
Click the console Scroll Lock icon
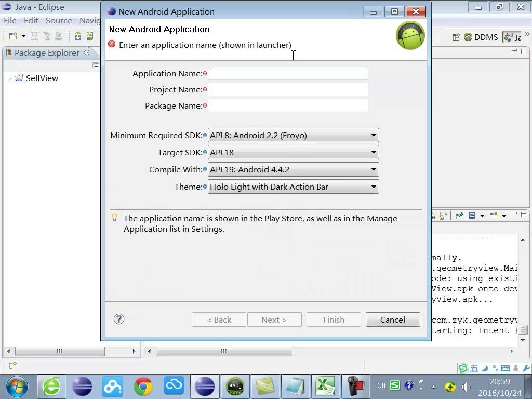coord(443,216)
